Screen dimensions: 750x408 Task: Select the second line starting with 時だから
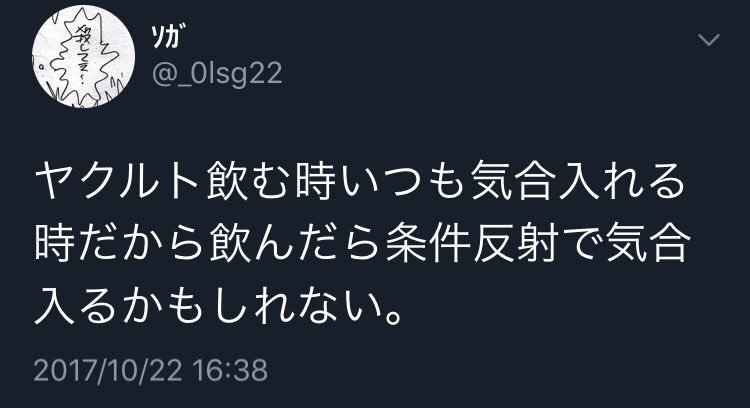click(x=362, y=244)
